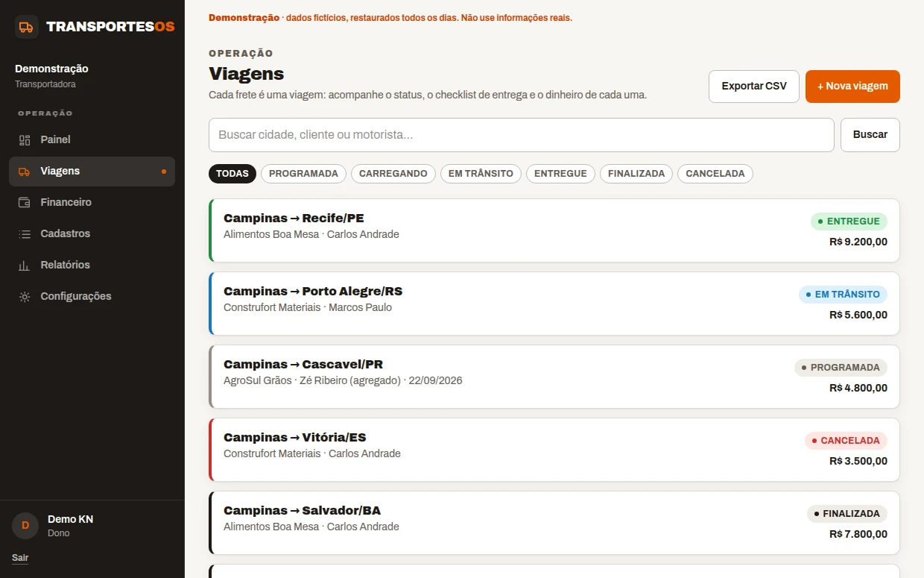Click the R$ 3.500,00 freight value
The image size is (924, 578).
pos(858,461)
